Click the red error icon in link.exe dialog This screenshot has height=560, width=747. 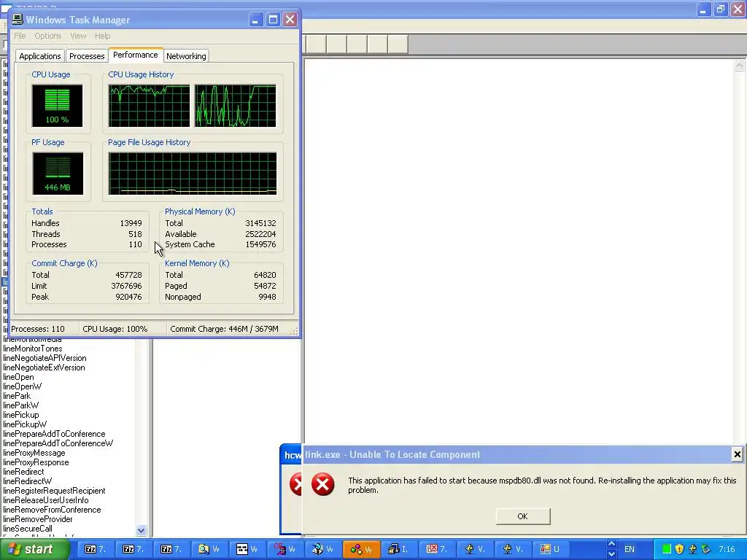322,485
